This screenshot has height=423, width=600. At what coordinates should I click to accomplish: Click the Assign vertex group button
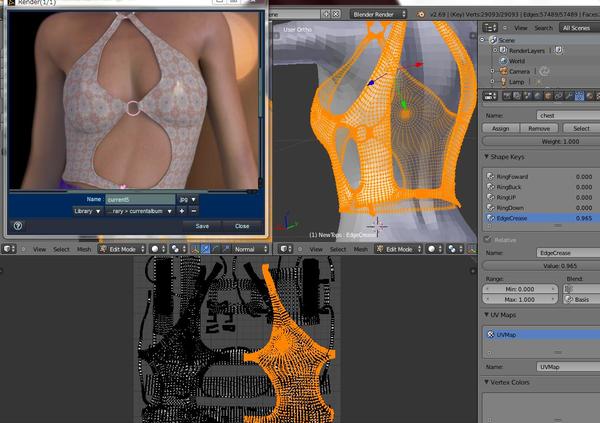coord(501,128)
